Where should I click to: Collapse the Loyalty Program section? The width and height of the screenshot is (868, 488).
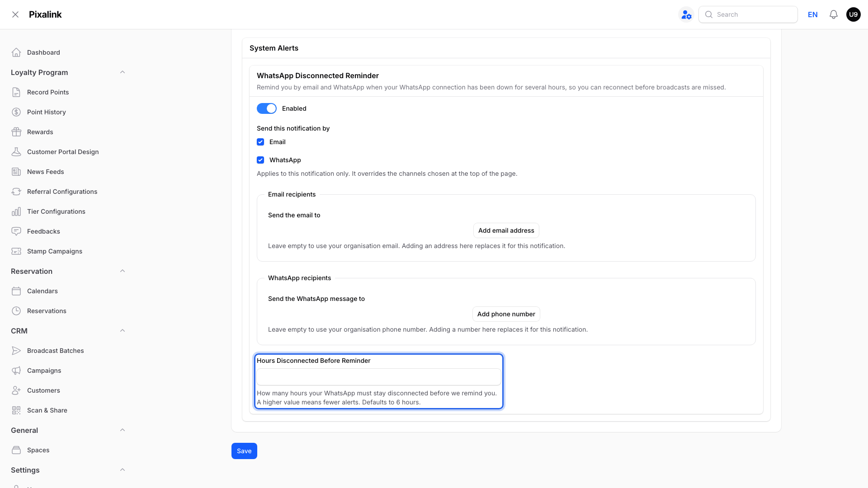click(123, 72)
